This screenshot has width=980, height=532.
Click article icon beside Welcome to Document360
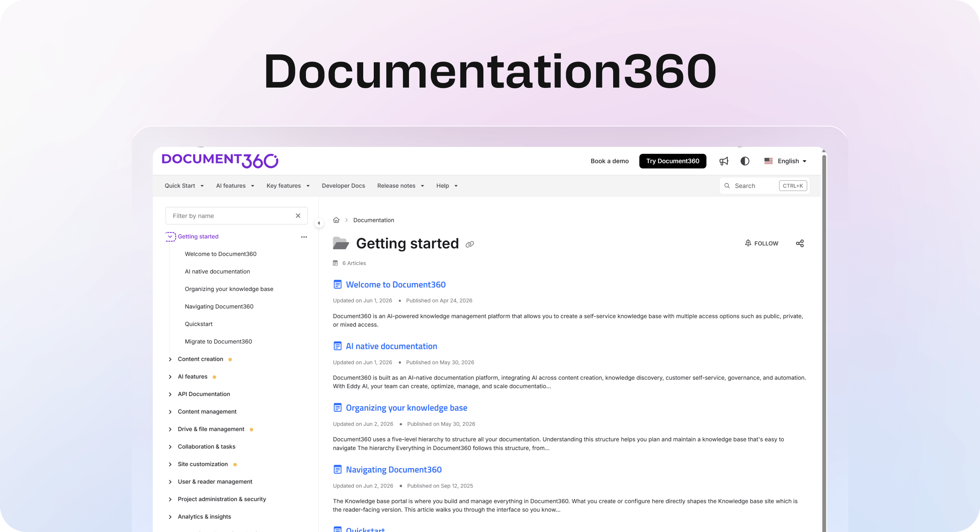(337, 284)
